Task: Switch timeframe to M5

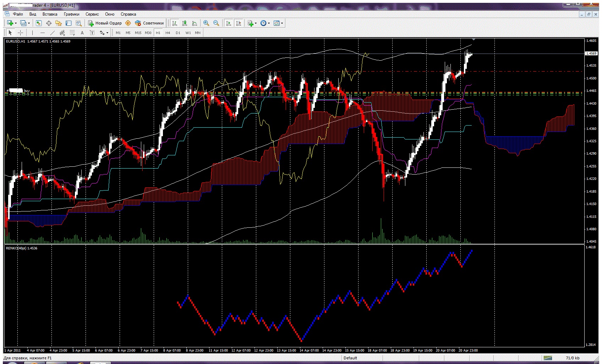Action: 128,33
